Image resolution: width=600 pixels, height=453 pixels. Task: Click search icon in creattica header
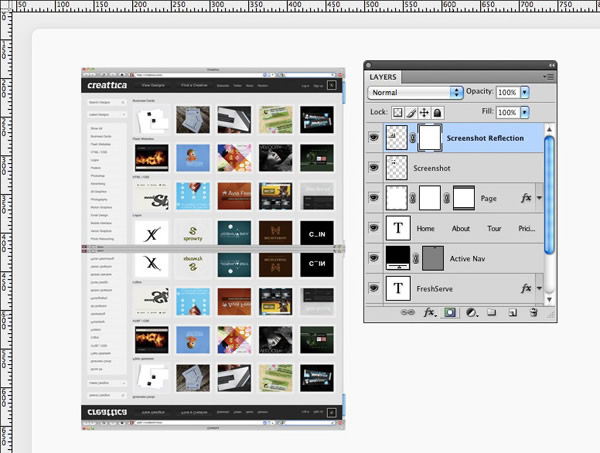click(331, 85)
